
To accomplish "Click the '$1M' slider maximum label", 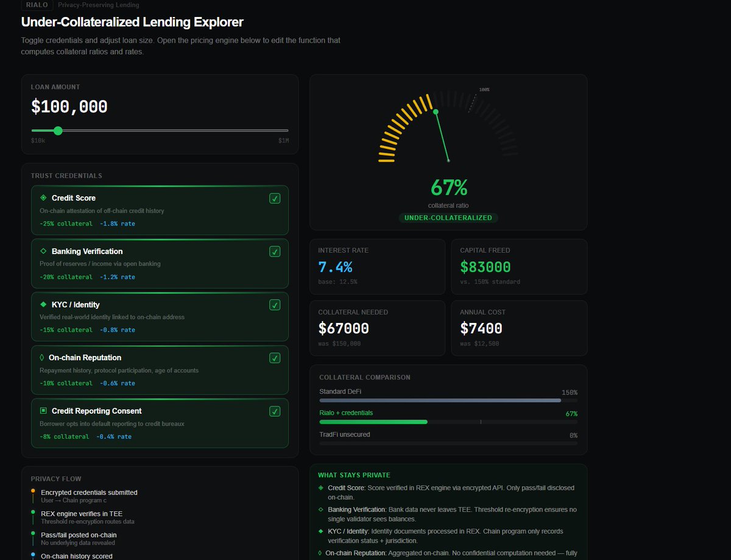I will click(283, 141).
